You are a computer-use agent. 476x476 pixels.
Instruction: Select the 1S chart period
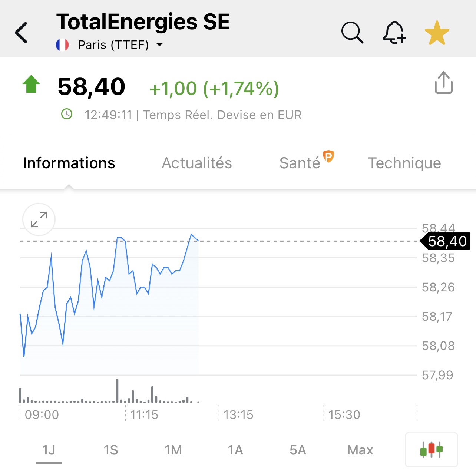(111, 450)
